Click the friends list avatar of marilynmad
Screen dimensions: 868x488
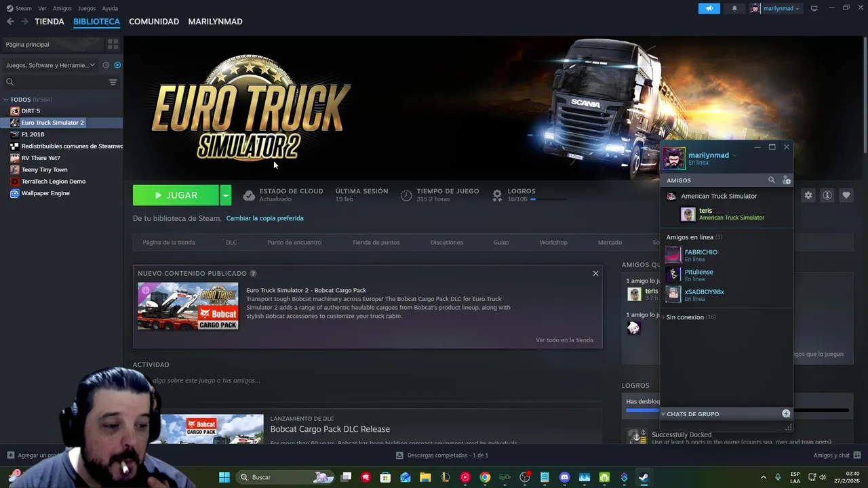(673, 158)
